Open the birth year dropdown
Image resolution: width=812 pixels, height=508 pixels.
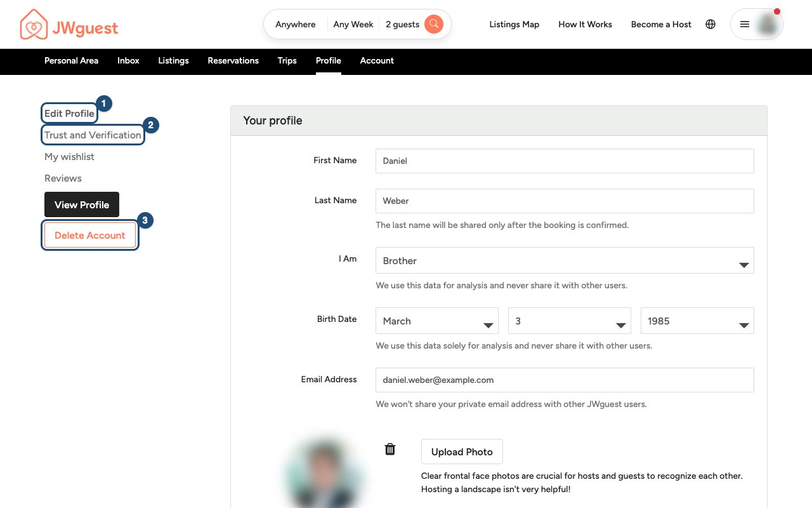click(x=697, y=321)
